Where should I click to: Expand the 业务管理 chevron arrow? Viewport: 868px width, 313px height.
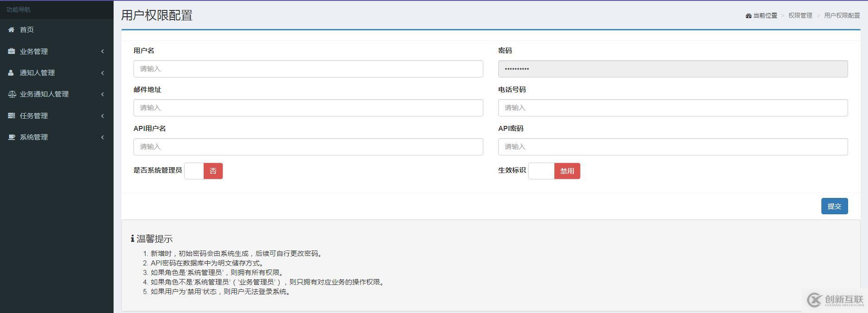[103, 52]
